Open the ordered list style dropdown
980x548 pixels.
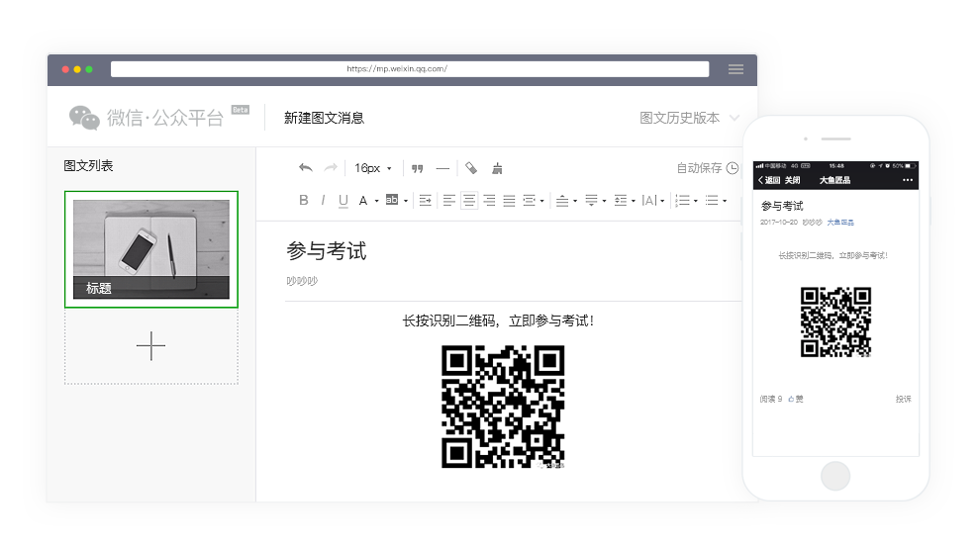pyautogui.click(x=696, y=201)
